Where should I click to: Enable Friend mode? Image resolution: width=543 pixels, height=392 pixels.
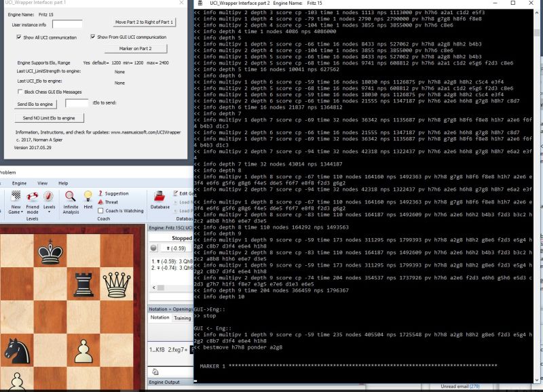click(x=33, y=197)
